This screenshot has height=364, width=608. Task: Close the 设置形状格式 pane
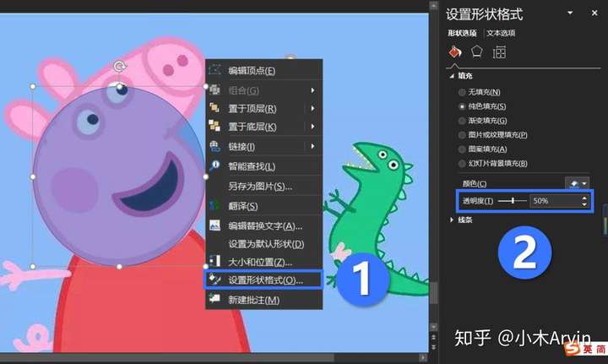(594, 13)
